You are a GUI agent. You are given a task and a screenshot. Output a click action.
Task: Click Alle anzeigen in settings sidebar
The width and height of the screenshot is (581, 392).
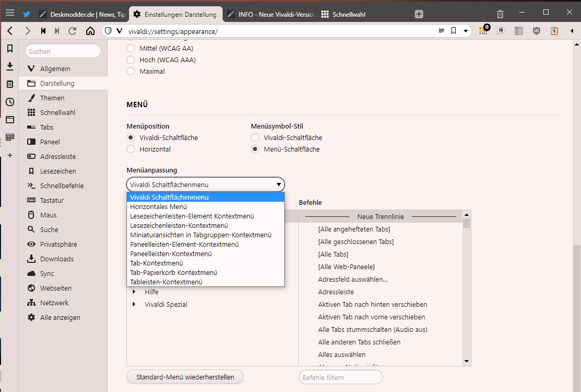[x=63, y=318]
